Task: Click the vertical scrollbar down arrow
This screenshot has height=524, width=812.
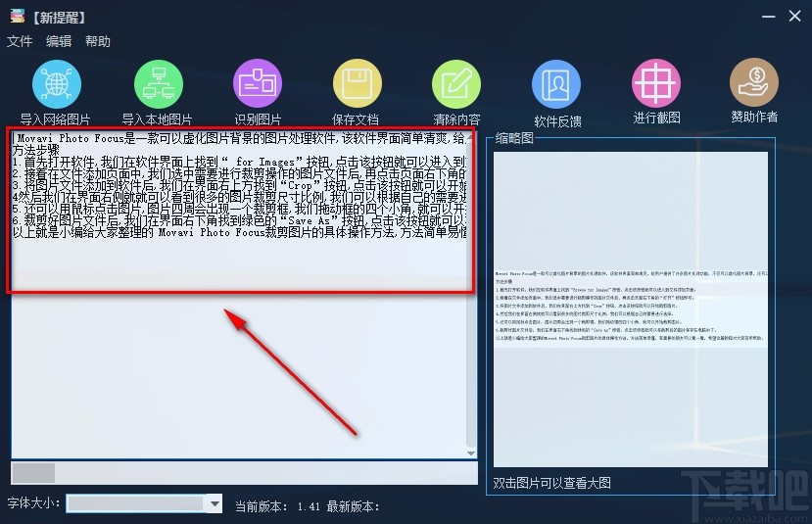Action: pos(471,453)
